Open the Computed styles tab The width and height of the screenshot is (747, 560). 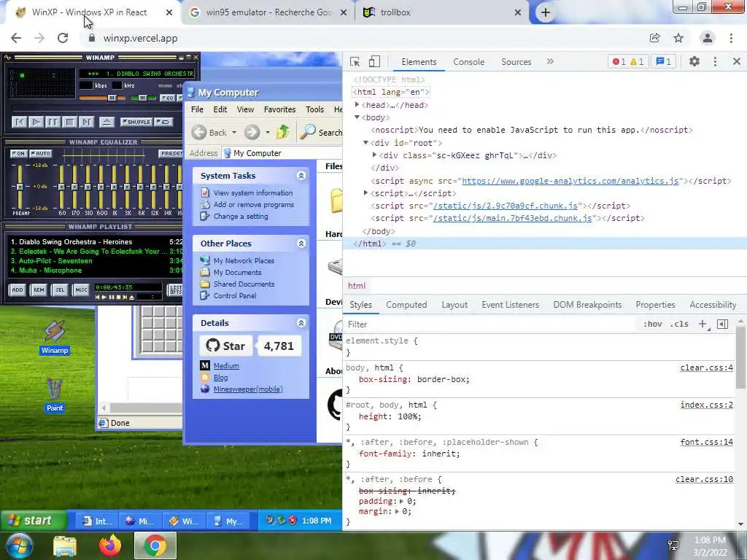tap(406, 305)
